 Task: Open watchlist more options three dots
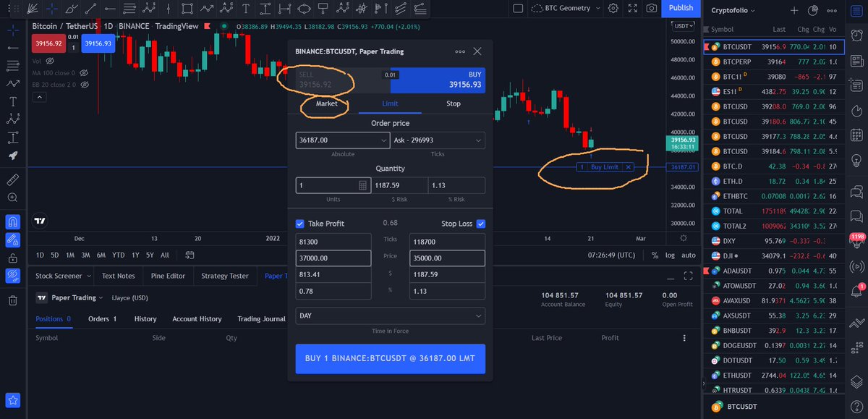[831, 11]
